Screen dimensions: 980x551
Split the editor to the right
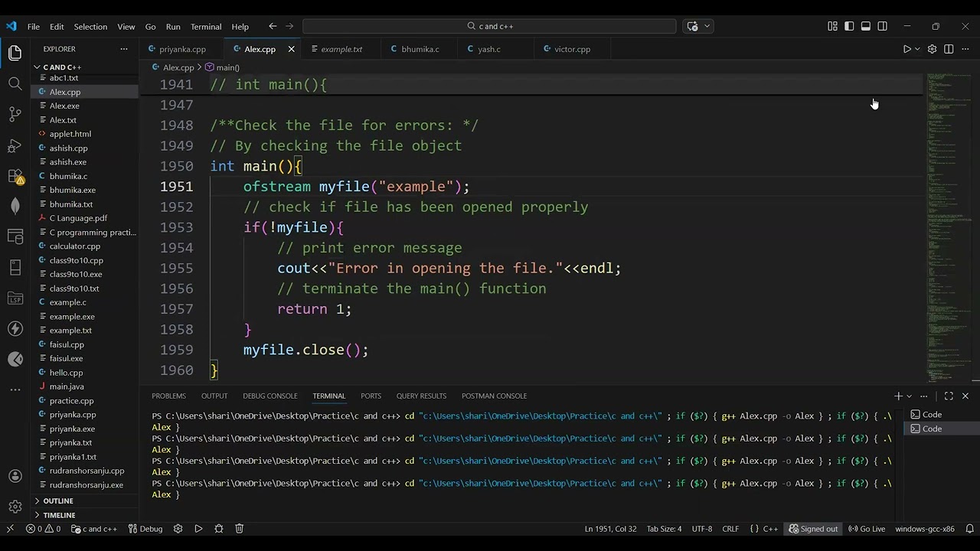(x=949, y=49)
